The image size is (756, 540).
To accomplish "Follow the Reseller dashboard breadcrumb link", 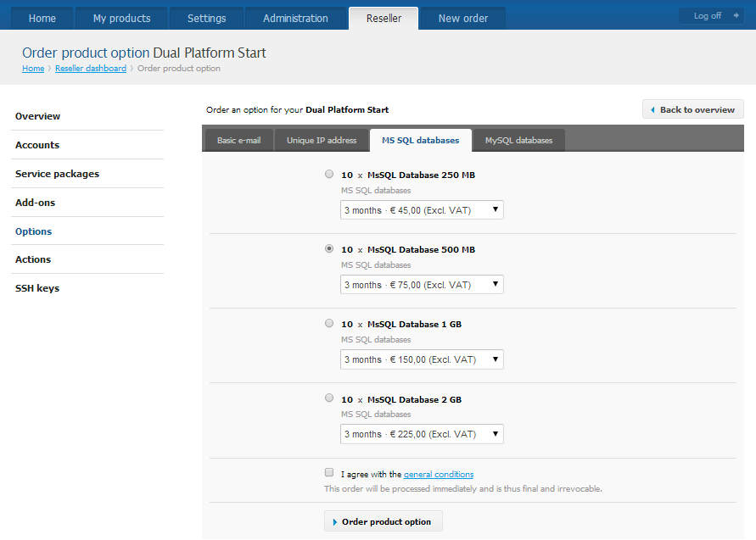I will 91,69.
